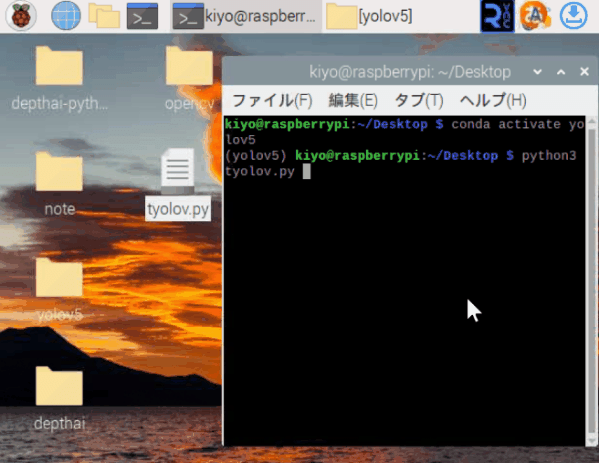
Task: Minimize terminal with the down chevron
Action: [x=537, y=72]
